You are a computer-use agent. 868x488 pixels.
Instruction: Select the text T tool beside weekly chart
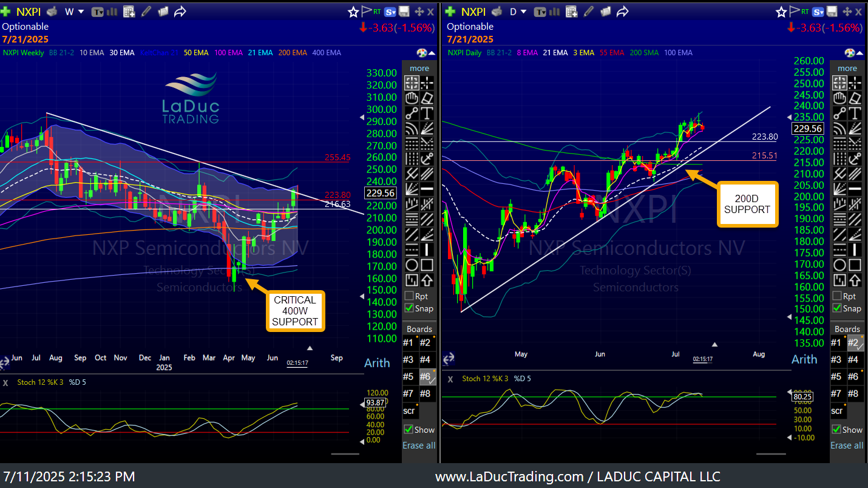click(x=427, y=113)
